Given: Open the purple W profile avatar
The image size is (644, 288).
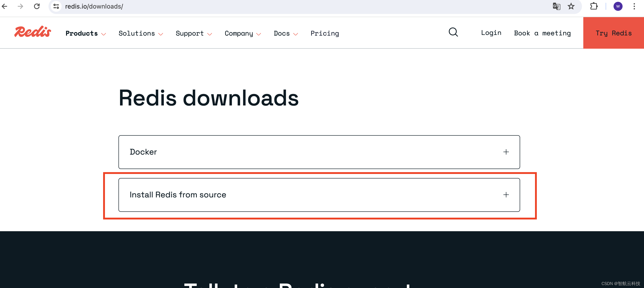Looking at the screenshot, I should coord(618,6).
